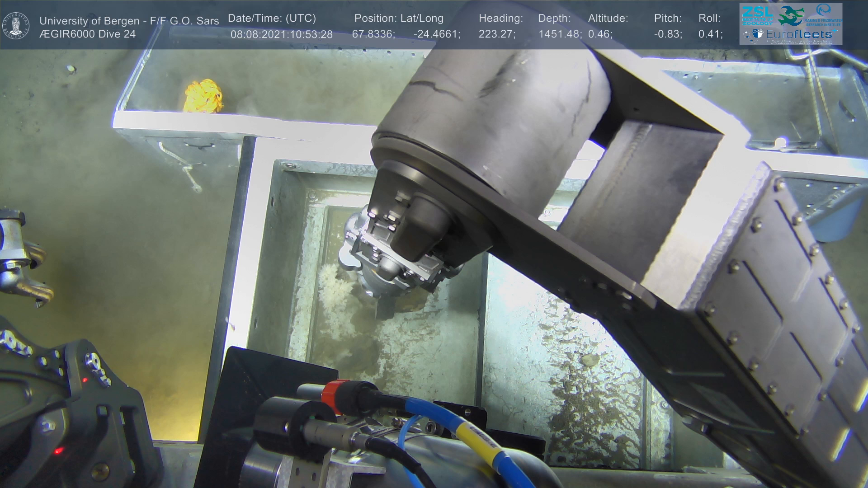Click the University of Bergen seal logo
The width and height of the screenshot is (868, 488).
point(16,26)
